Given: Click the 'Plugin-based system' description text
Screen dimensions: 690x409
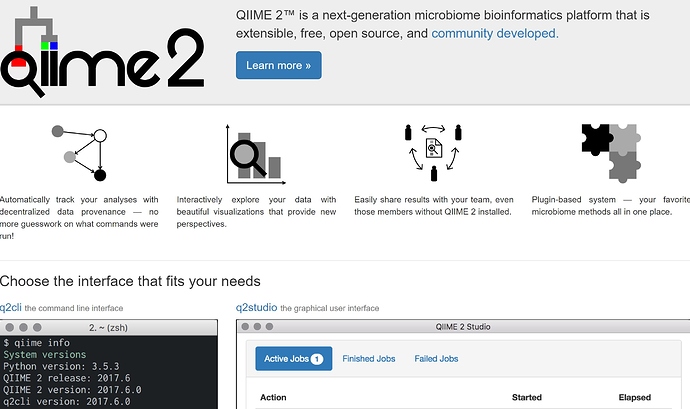Looking at the screenshot, I should tap(610, 206).
